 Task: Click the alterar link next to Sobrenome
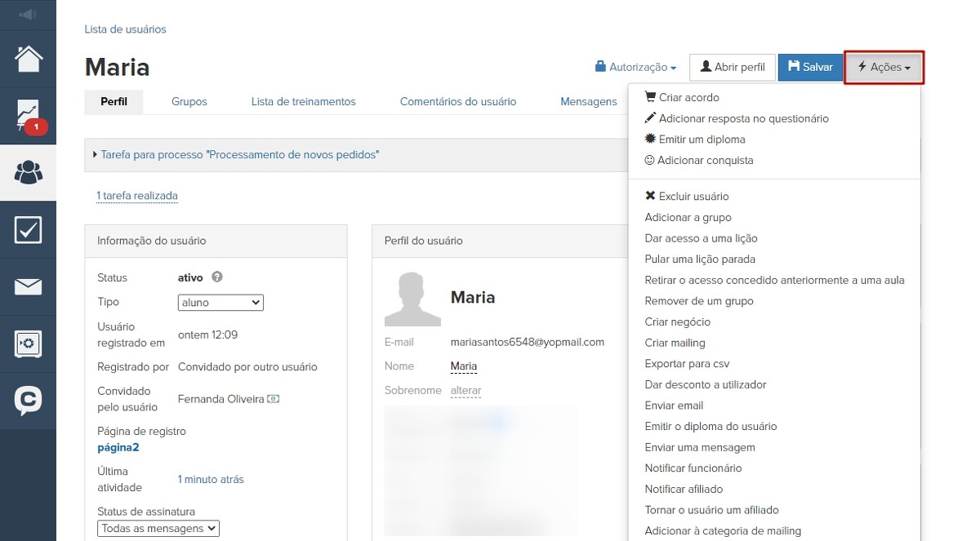tap(465, 391)
